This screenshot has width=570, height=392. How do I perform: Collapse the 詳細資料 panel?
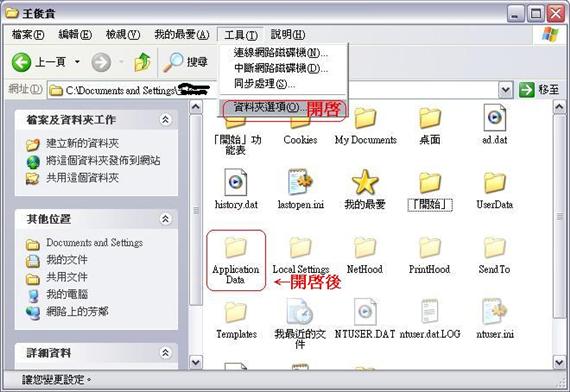point(165,353)
